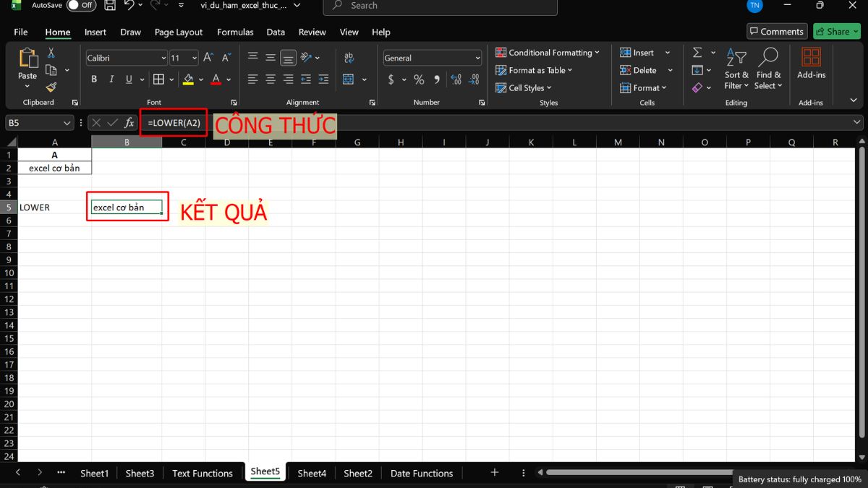Click the Search box in title bar
Image resolution: width=868 pixels, height=488 pixels.
coord(440,6)
